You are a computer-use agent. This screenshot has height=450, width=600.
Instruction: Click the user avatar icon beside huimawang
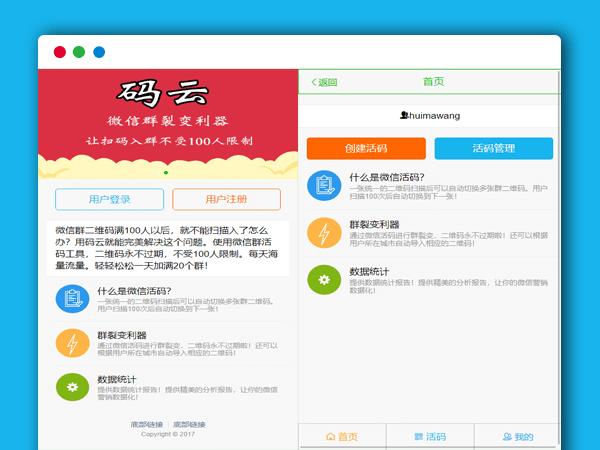403,116
